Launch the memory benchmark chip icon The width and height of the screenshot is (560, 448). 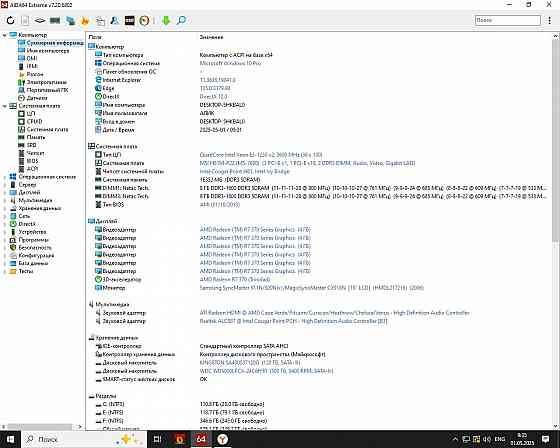(55, 20)
